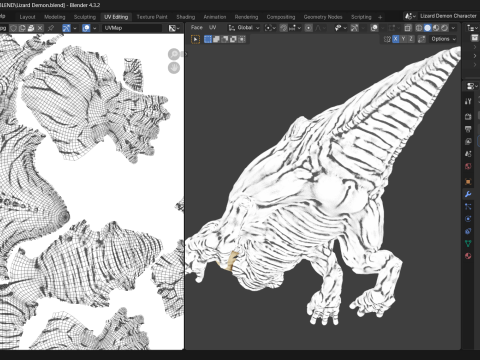Add a new workspace with plus button
Screen dimensions: 480x360
pyautogui.click(x=380, y=17)
